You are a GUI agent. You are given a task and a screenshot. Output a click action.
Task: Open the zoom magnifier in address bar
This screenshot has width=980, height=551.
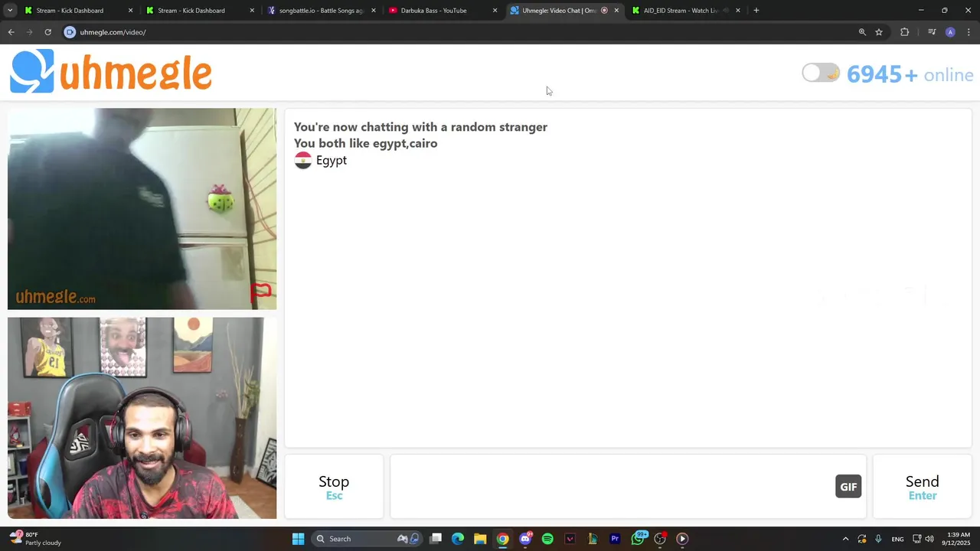pos(862,32)
